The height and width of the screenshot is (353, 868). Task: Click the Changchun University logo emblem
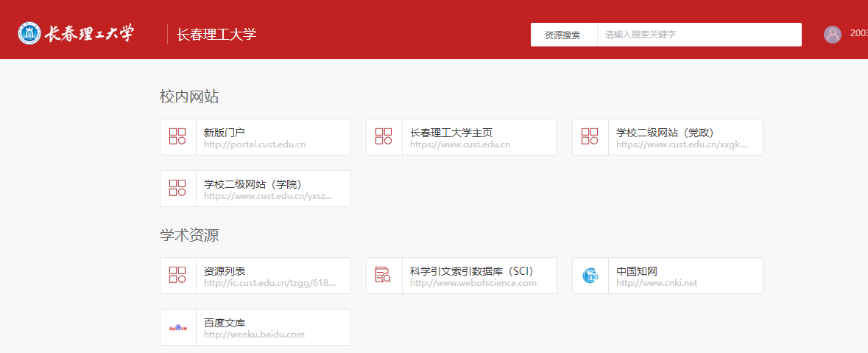(29, 34)
